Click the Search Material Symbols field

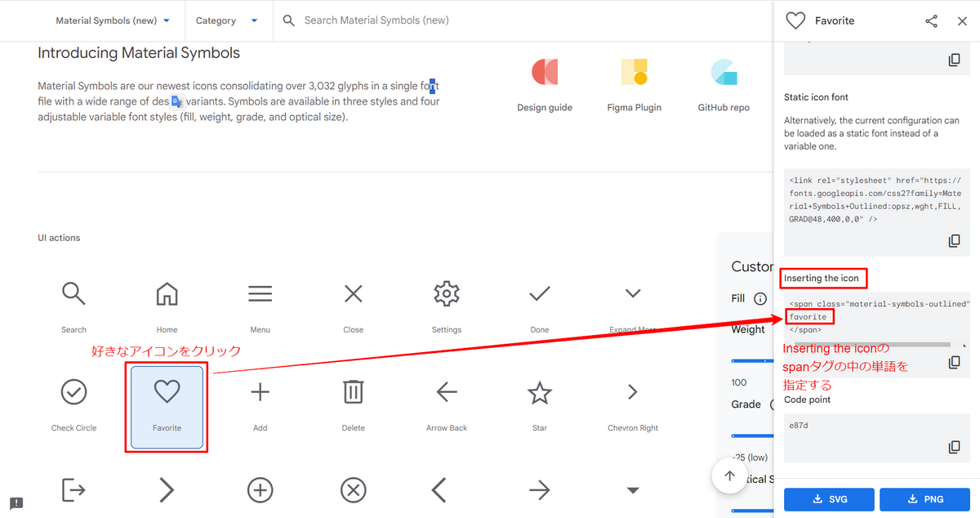[523, 20]
